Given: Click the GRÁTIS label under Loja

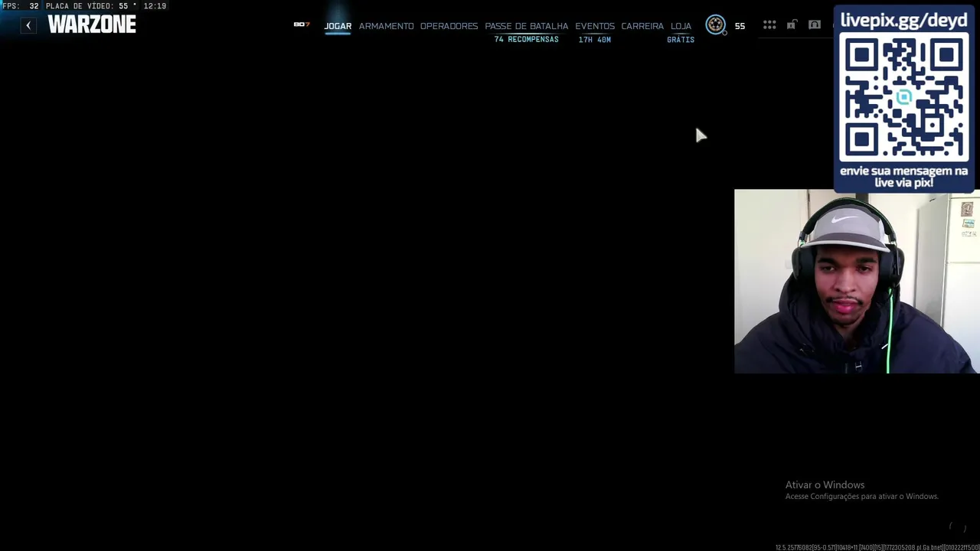Looking at the screenshot, I should coord(681,39).
